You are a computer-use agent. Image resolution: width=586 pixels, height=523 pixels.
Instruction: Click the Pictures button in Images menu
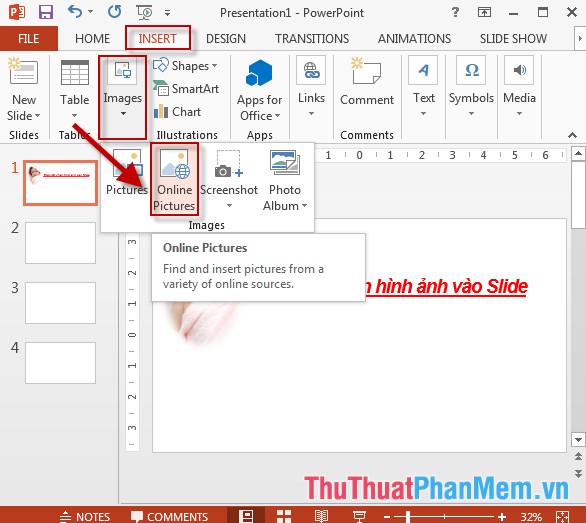[x=127, y=173]
